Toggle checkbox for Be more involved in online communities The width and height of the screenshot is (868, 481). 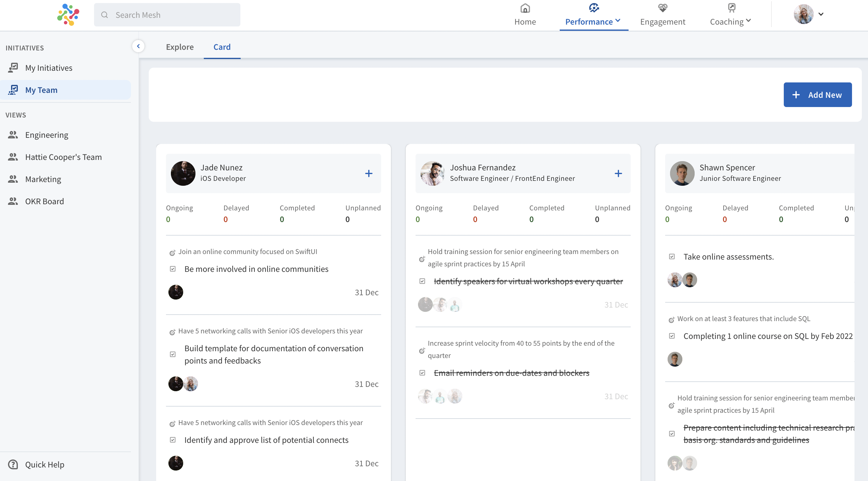[173, 269]
